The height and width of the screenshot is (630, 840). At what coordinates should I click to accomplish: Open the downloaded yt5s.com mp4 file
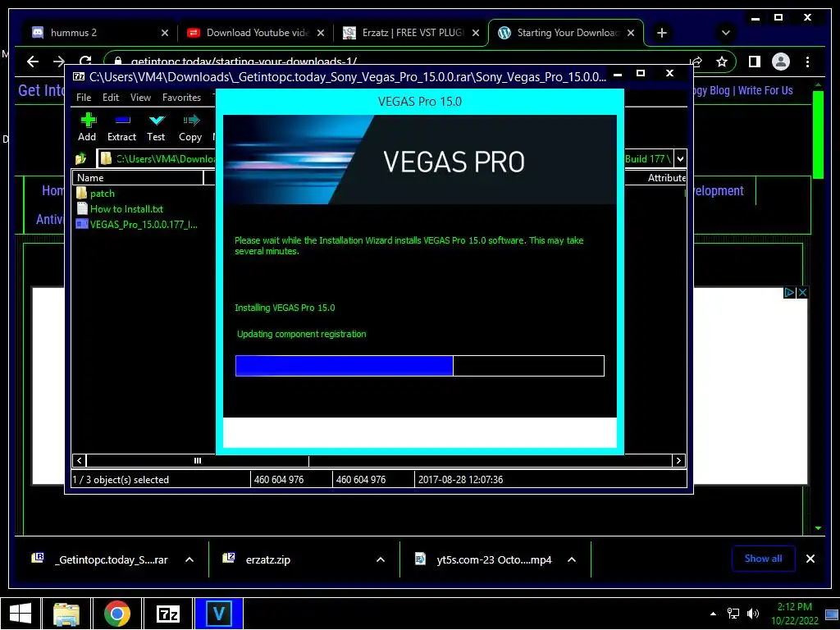pos(484,559)
